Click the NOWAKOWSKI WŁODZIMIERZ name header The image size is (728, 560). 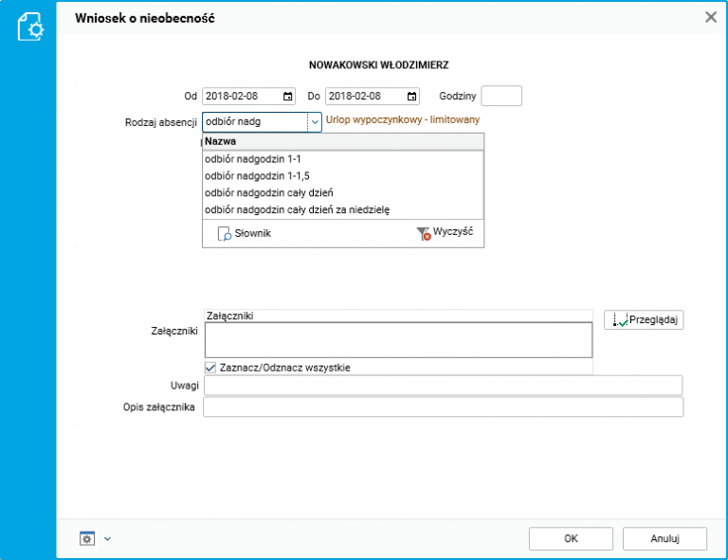[379, 65]
